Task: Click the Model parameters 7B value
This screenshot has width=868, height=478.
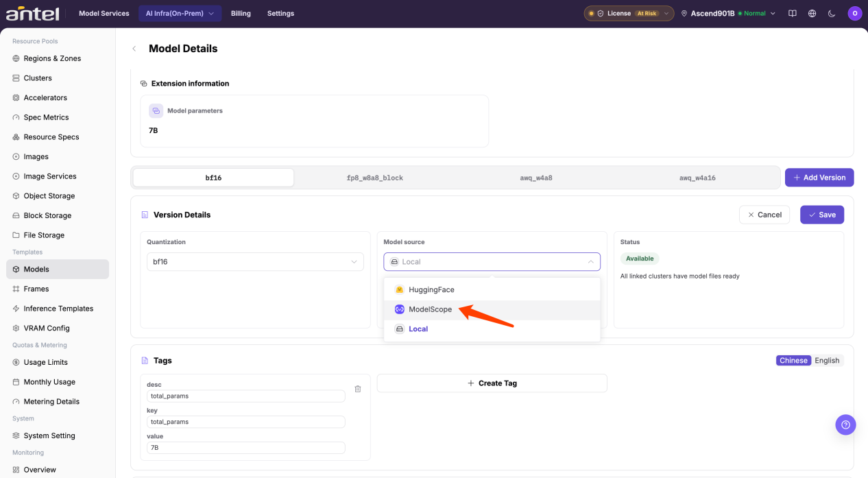Action: click(x=154, y=130)
